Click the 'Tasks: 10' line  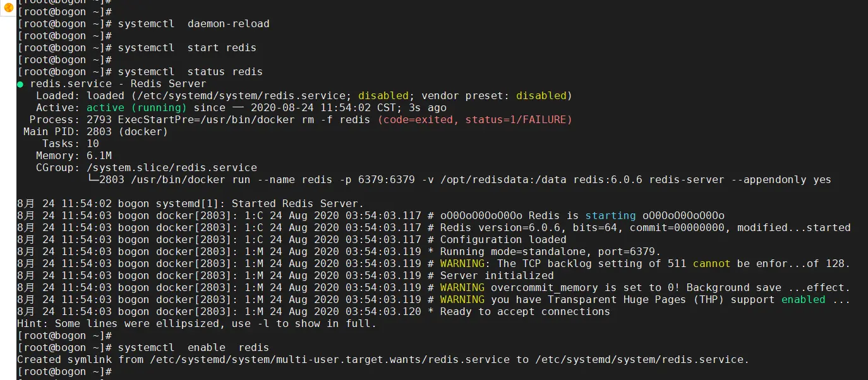71,144
